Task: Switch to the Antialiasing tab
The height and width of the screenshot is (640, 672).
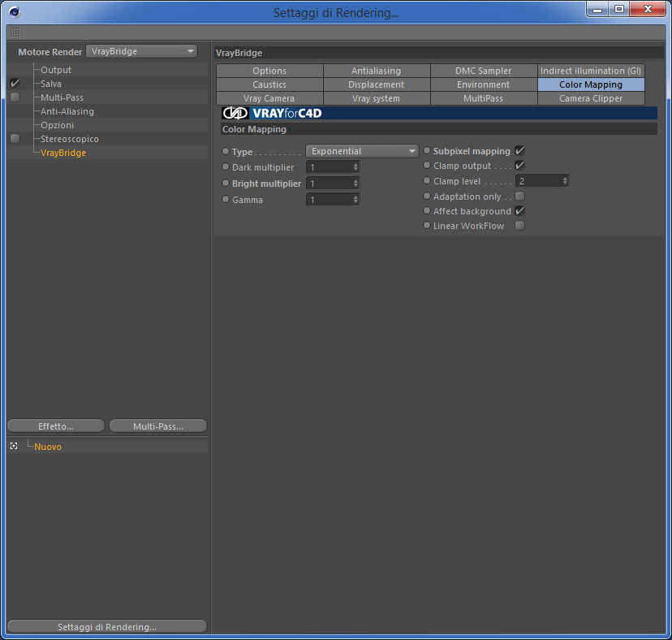Action: point(377,71)
